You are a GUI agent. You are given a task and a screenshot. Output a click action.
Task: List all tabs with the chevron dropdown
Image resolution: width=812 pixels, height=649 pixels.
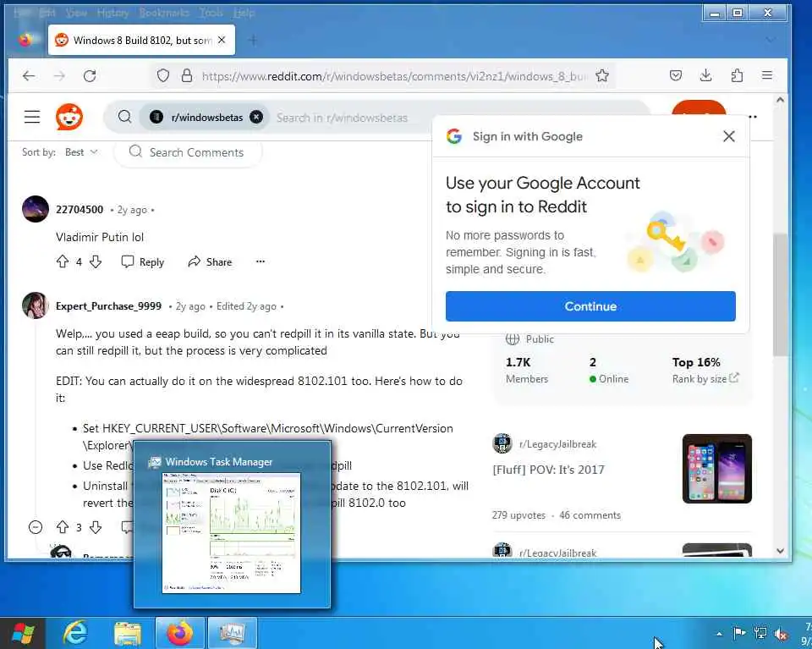tap(771, 40)
